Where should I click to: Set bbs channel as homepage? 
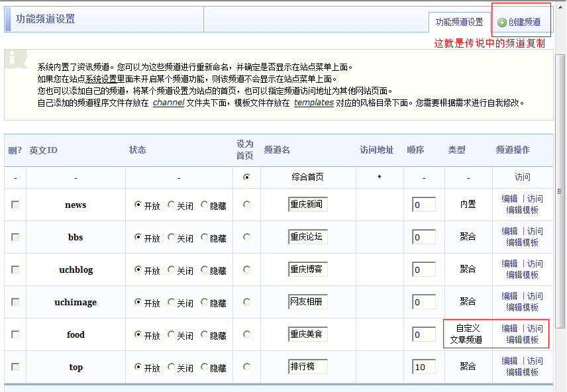coord(246,237)
